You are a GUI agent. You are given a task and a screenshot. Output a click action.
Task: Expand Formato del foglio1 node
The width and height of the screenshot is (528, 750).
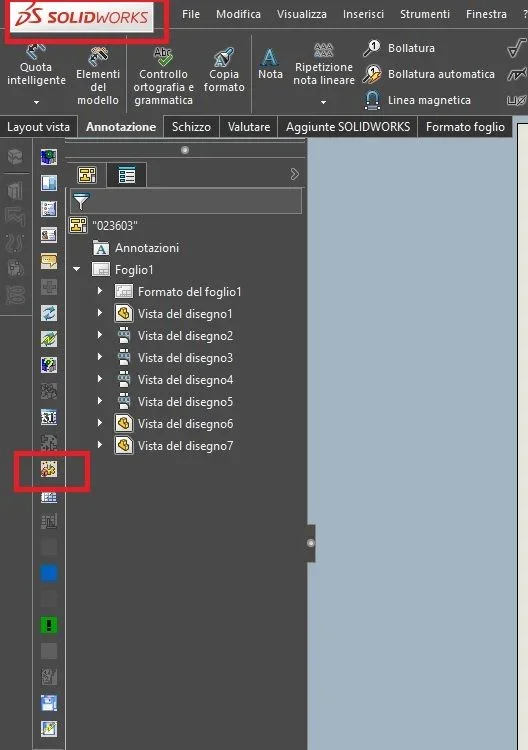[x=99, y=291]
